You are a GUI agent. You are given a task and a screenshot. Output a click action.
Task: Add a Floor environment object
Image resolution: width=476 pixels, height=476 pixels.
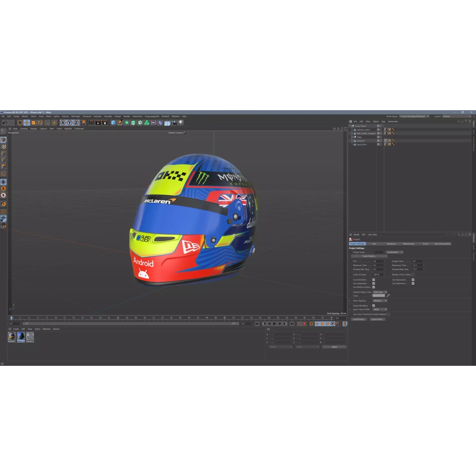point(167,123)
